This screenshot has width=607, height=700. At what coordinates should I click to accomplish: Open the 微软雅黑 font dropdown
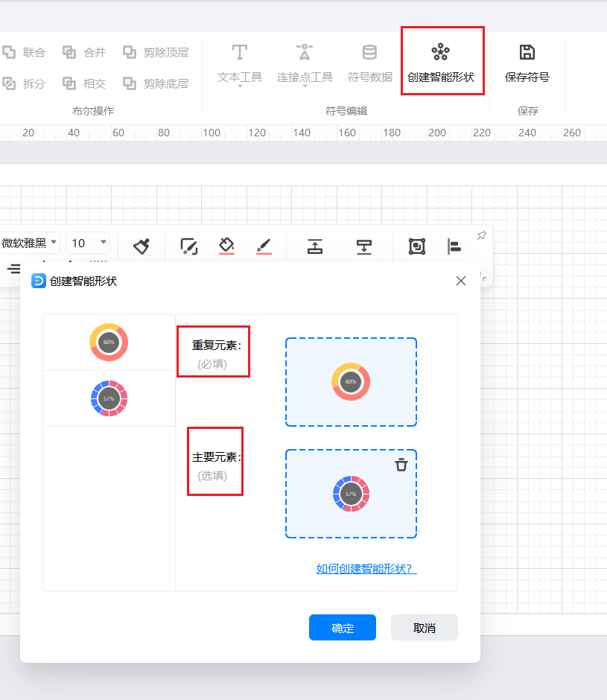tap(30, 243)
